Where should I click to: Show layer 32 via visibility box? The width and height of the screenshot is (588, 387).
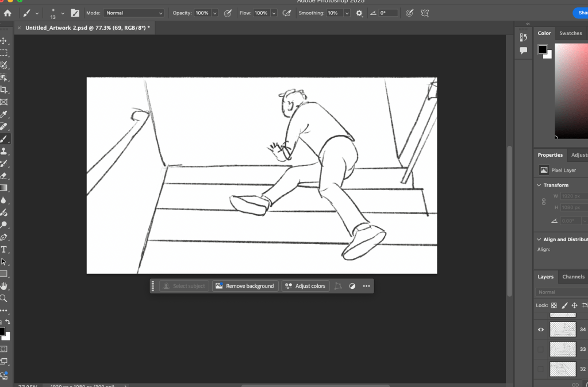click(x=540, y=369)
